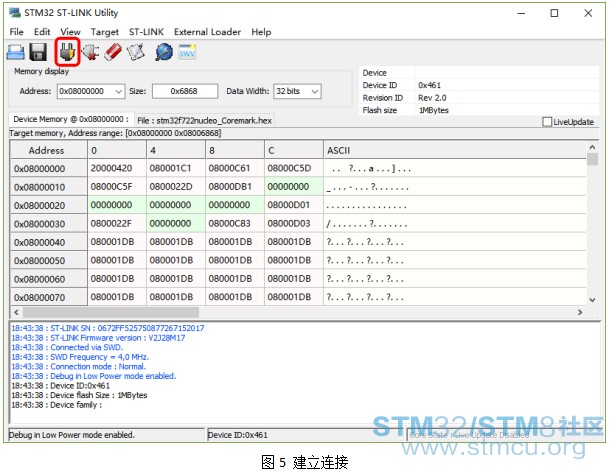
Task: Open the External Loader menu
Action: [x=207, y=32]
